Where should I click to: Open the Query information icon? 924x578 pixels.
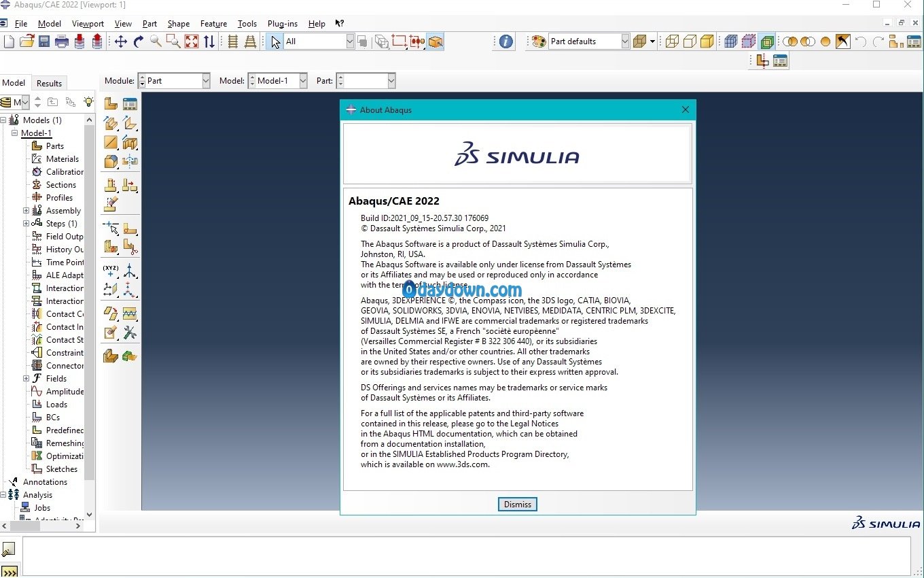[506, 41]
